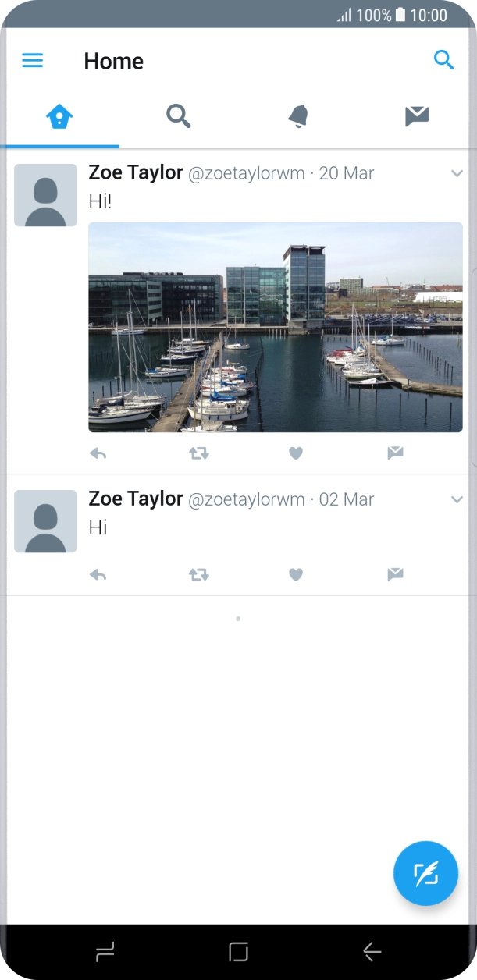Switch to the Notifications tab
This screenshot has width=477, height=980.
pos(297,115)
